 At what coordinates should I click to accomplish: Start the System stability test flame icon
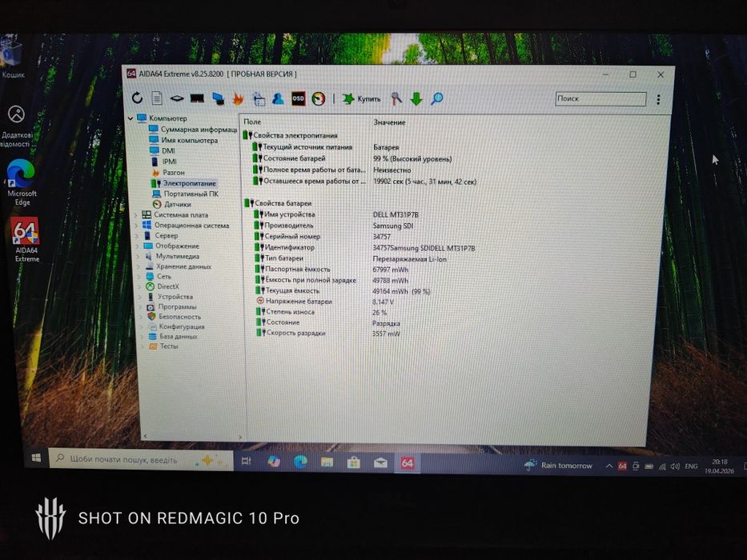tap(238, 98)
